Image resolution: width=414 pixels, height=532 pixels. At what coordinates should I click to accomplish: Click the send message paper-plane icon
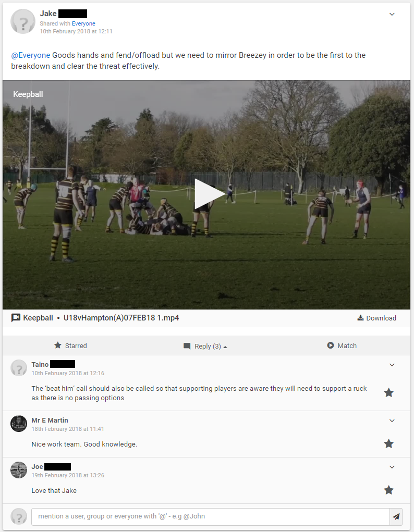tap(396, 516)
